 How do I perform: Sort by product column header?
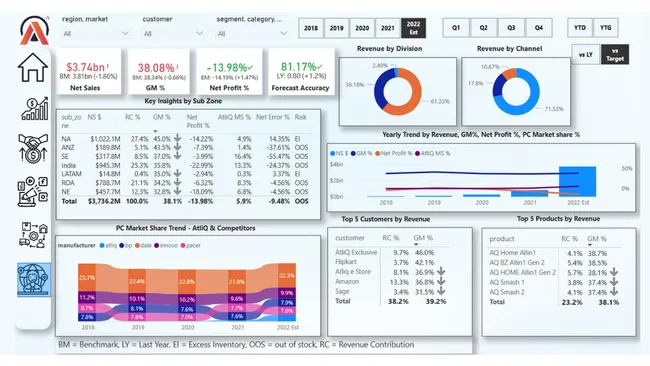click(x=502, y=239)
